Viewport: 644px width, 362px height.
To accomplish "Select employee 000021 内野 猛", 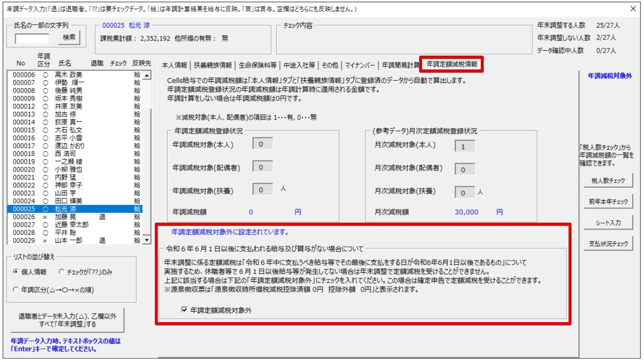I will point(75,177).
